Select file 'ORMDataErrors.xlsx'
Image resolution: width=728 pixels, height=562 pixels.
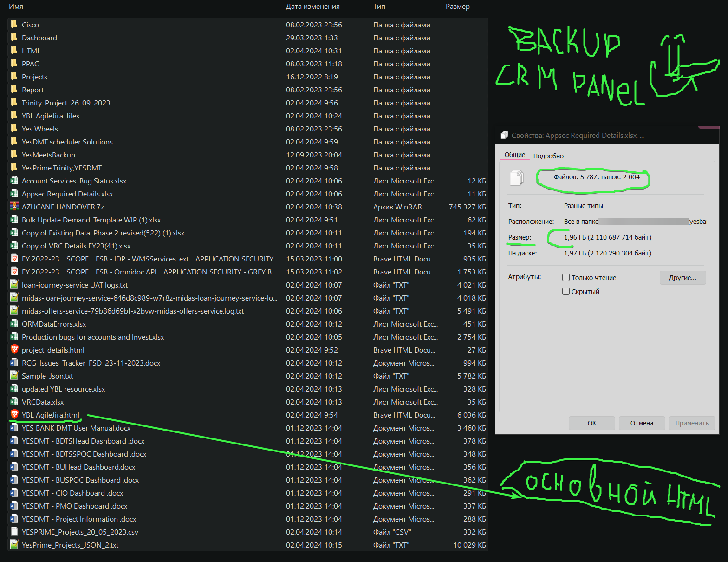click(x=54, y=324)
